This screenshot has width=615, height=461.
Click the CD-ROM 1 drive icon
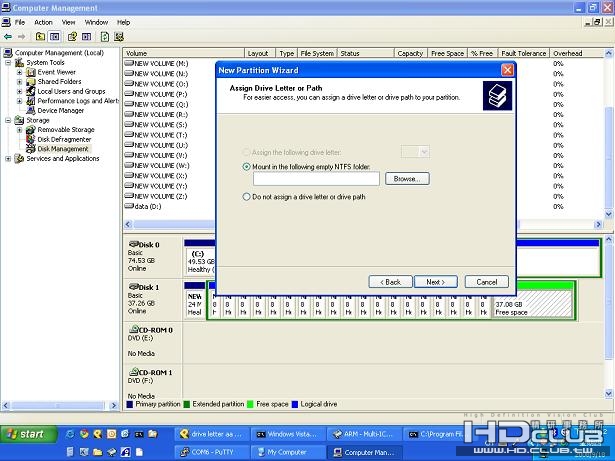coord(134,372)
